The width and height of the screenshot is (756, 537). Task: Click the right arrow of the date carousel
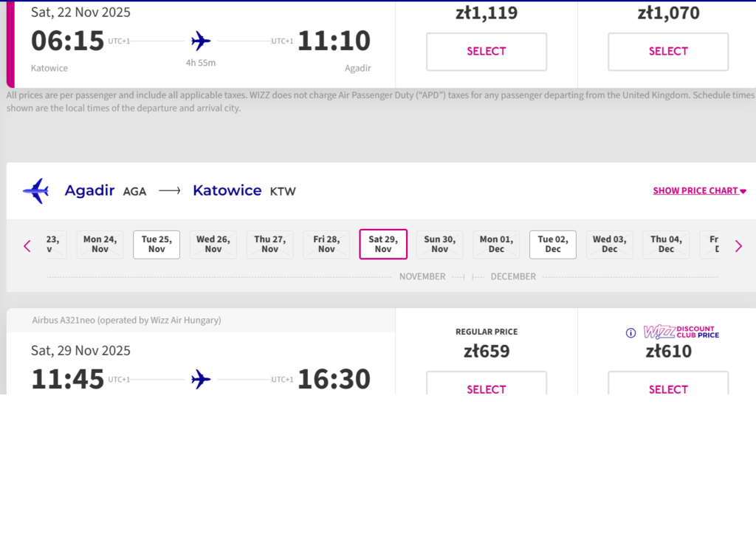point(738,246)
